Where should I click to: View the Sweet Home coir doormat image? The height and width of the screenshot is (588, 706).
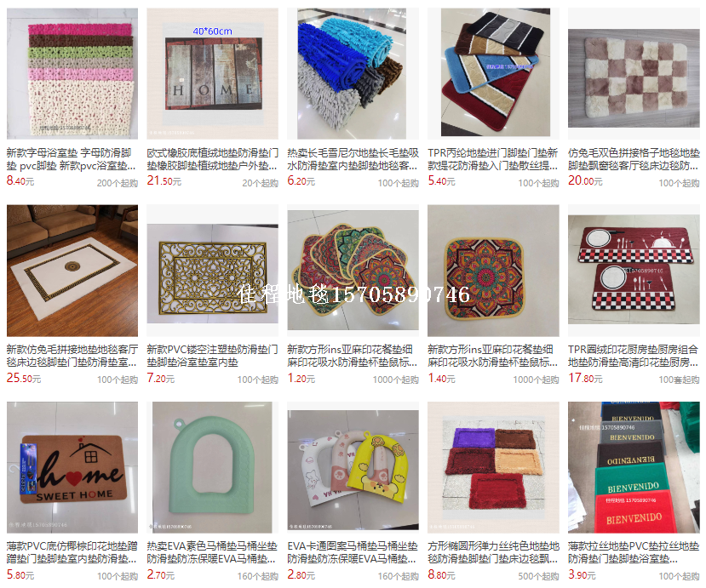(72, 467)
